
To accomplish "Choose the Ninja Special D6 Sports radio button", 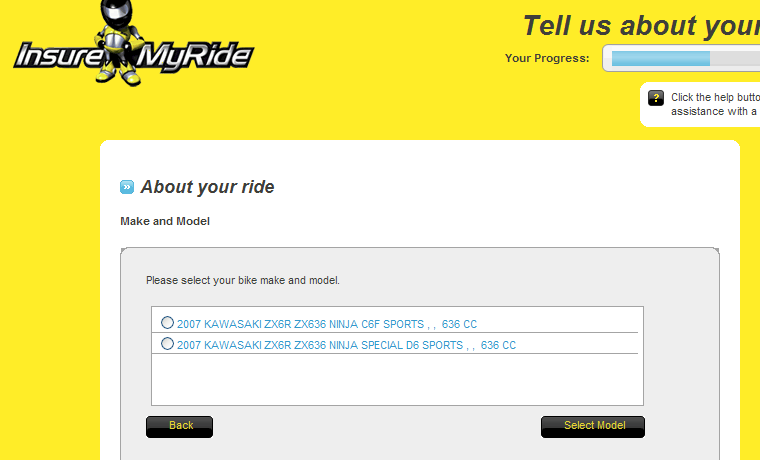I will pyautogui.click(x=167, y=344).
